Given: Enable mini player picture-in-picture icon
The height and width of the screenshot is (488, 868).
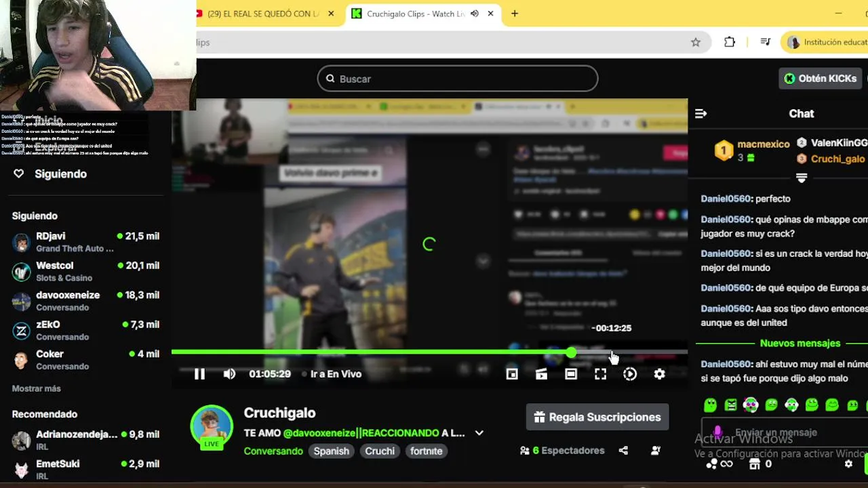Looking at the screenshot, I should [512, 374].
